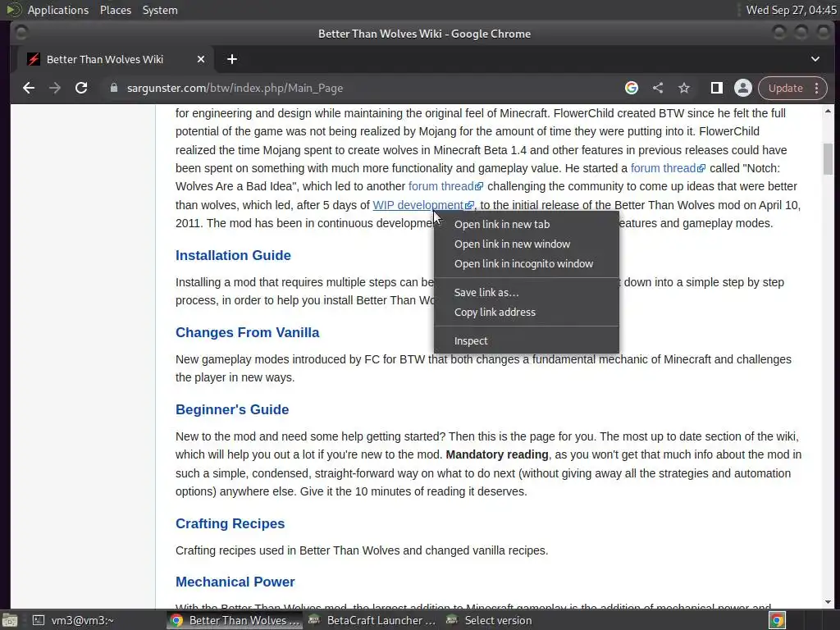Open first forum thread link

coord(668,168)
